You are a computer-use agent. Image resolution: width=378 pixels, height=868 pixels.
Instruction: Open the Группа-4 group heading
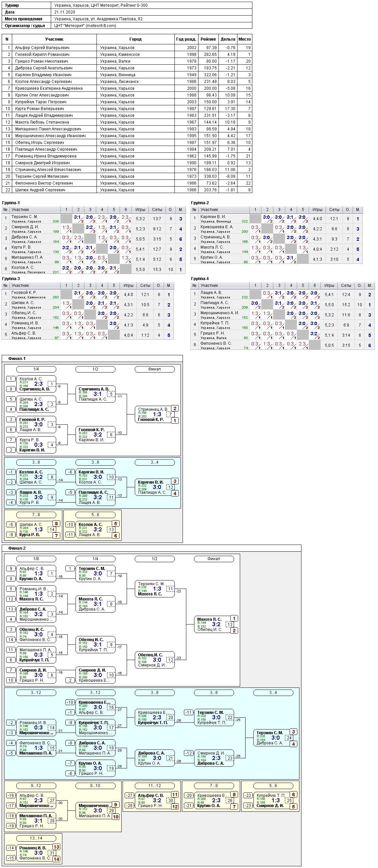click(x=200, y=279)
